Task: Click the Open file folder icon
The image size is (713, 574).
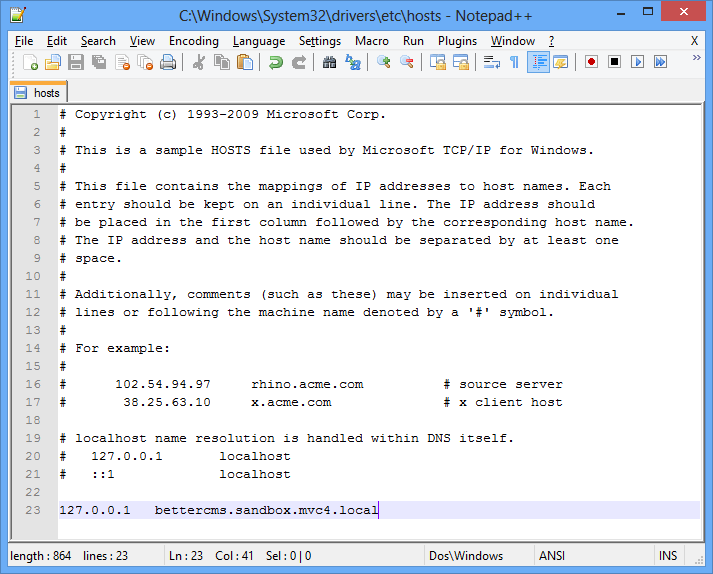Action: pos(53,62)
